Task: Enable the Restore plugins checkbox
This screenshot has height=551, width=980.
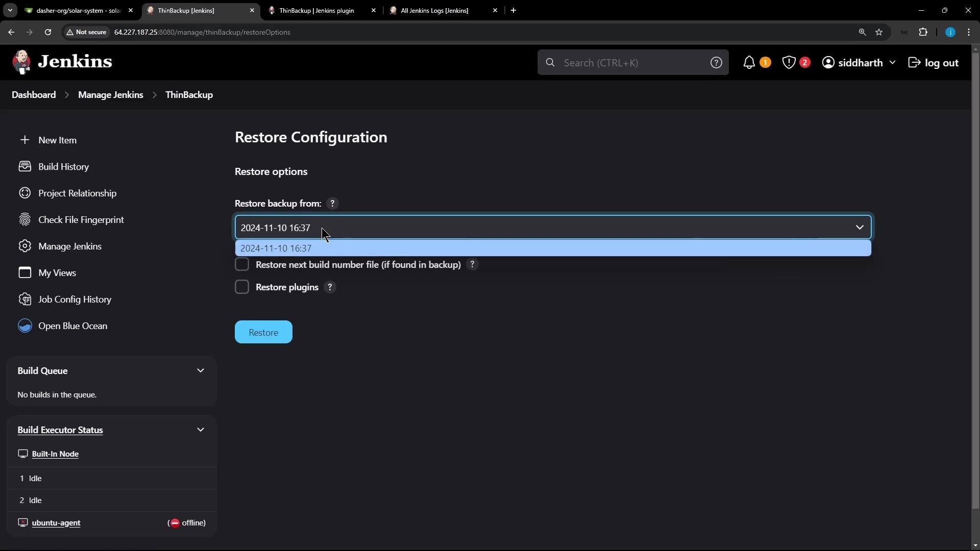Action: [x=242, y=287]
